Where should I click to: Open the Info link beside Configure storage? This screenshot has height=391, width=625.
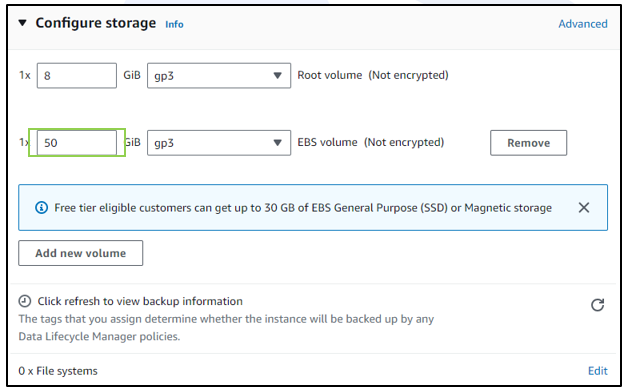[x=174, y=24]
